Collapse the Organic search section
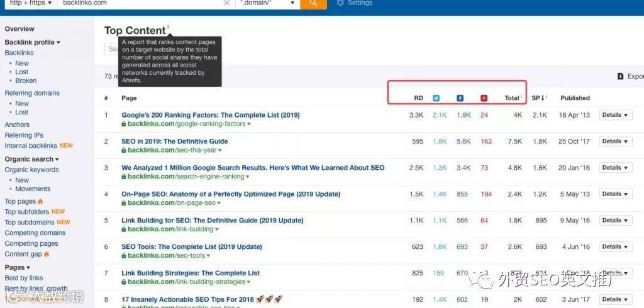 pos(31,159)
